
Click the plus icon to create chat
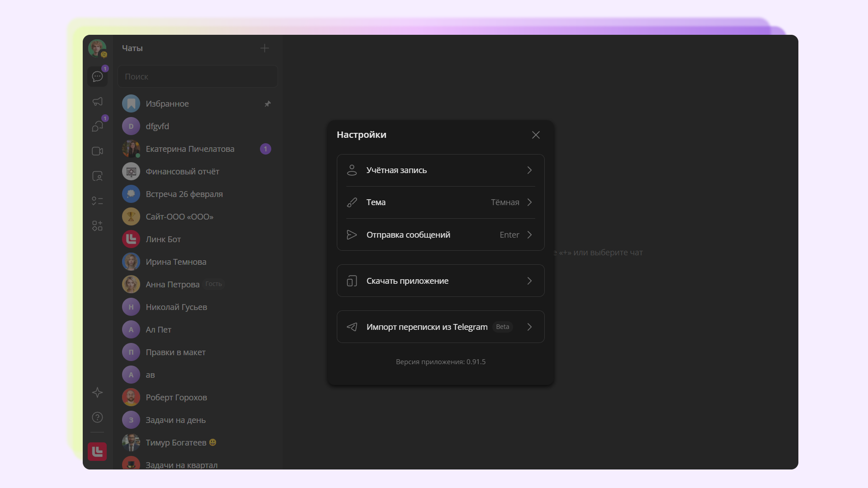click(x=264, y=48)
